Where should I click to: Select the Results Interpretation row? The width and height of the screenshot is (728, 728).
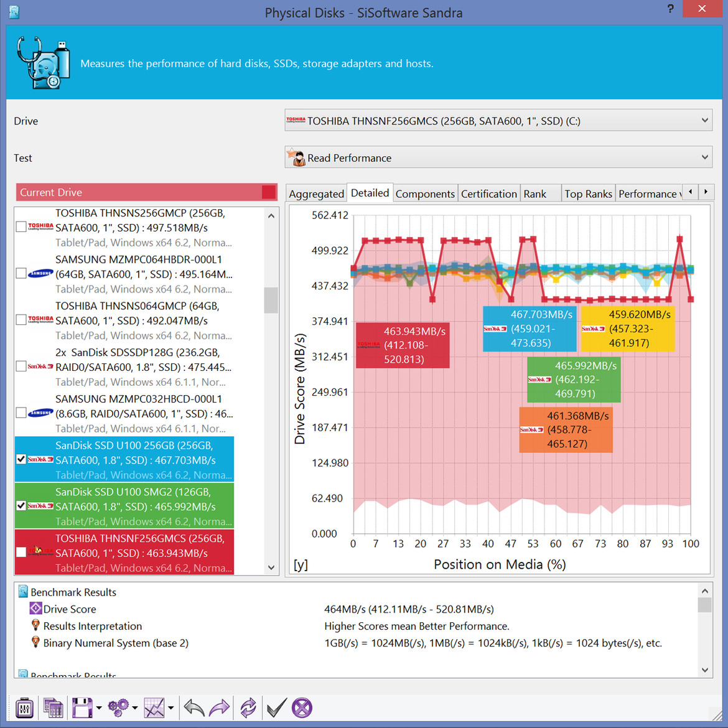click(357, 626)
